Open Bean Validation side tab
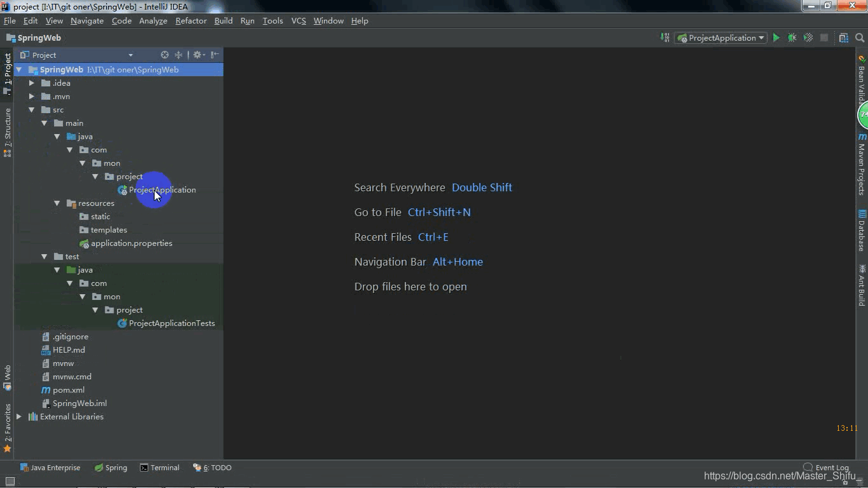The height and width of the screenshot is (488, 868). pyautogui.click(x=862, y=79)
